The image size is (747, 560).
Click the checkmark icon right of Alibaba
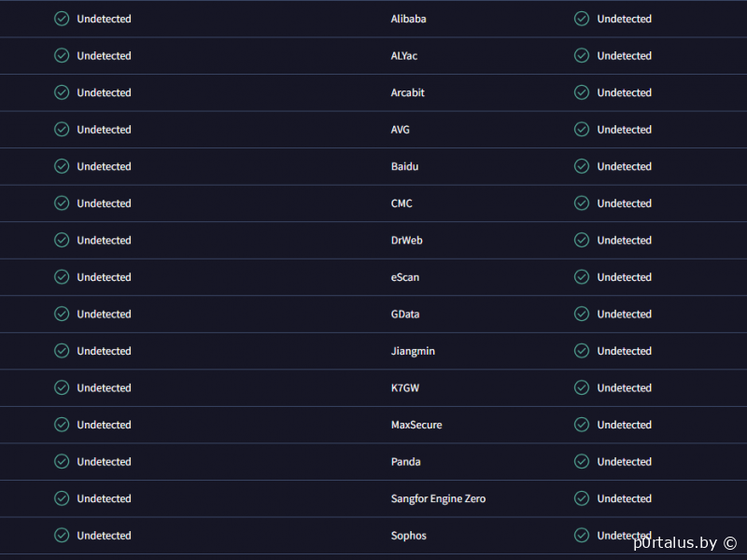tap(582, 19)
